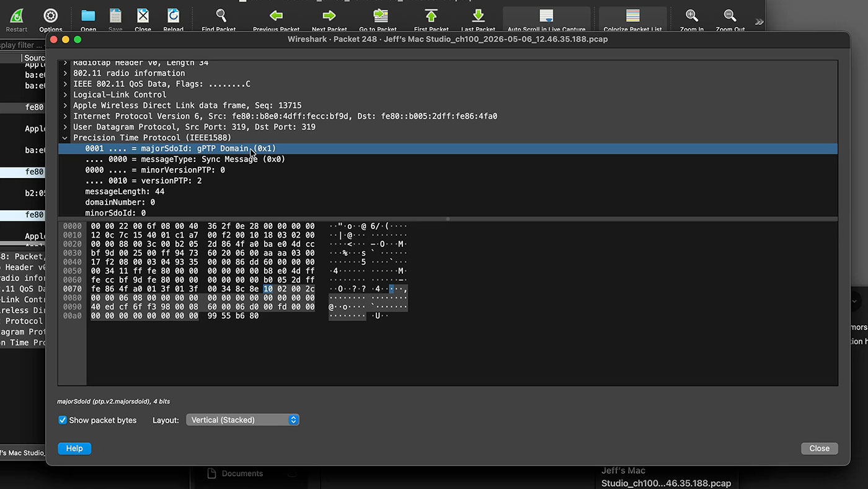The width and height of the screenshot is (868, 489).
Task: Expand User Datagram Protocol row
Action: pos(65,127)
